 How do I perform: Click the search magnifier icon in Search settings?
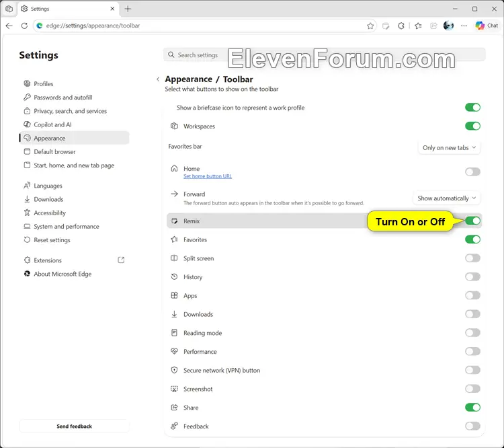(x=171, y=54)
